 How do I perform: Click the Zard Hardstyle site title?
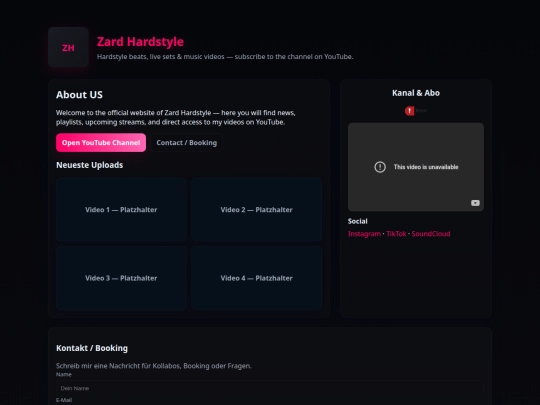tap(140, 42)
